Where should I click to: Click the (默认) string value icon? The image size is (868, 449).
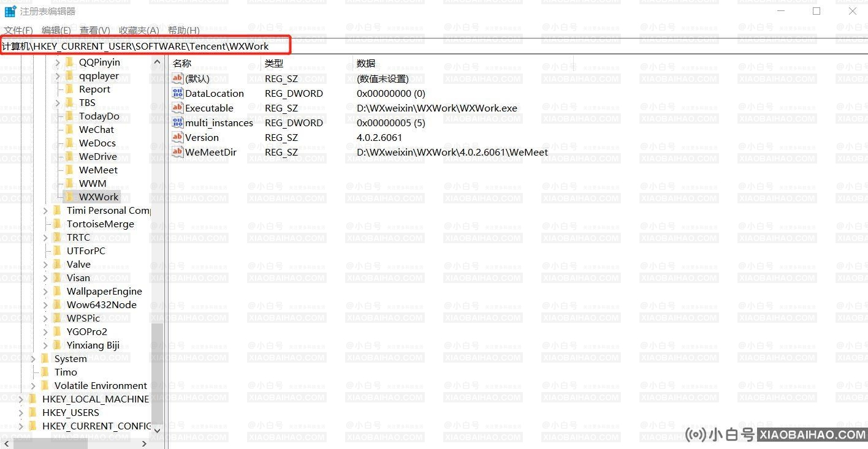coord(178,78)
